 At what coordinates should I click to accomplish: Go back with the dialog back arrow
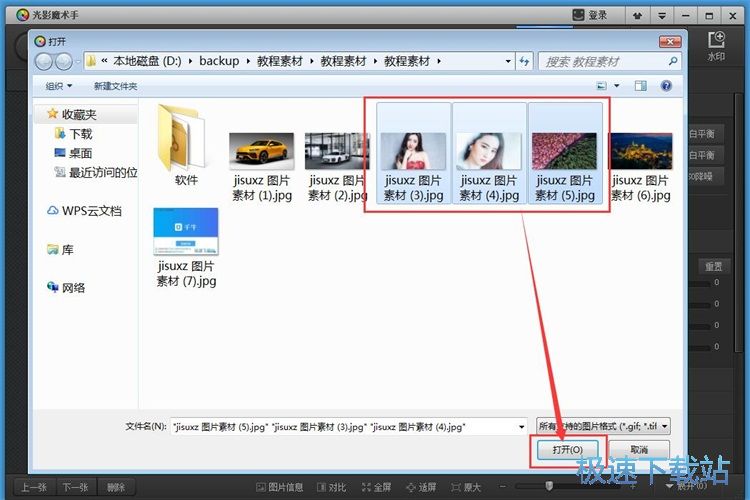point(44,61)
